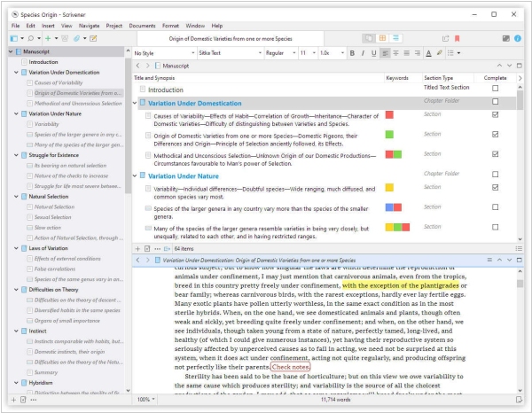Click yellow keyword swatch for Variability row
This screenshot has height=413, width=532.
[x=389, y=188]
